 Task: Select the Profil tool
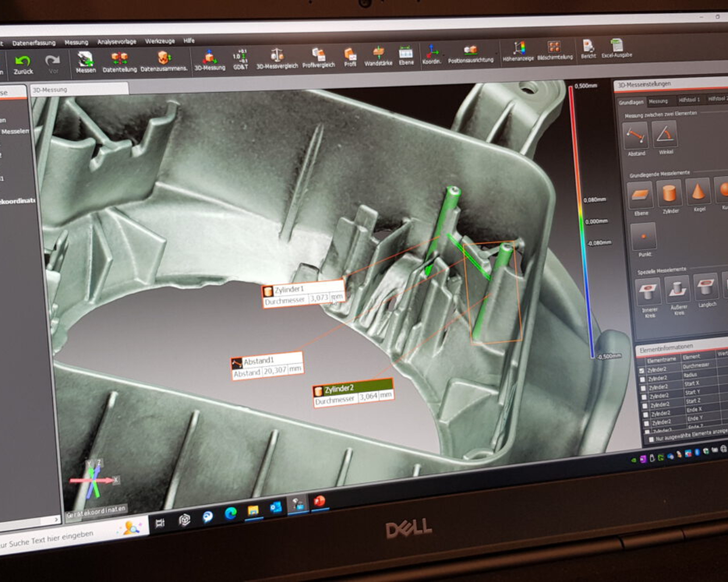[350, 57]
